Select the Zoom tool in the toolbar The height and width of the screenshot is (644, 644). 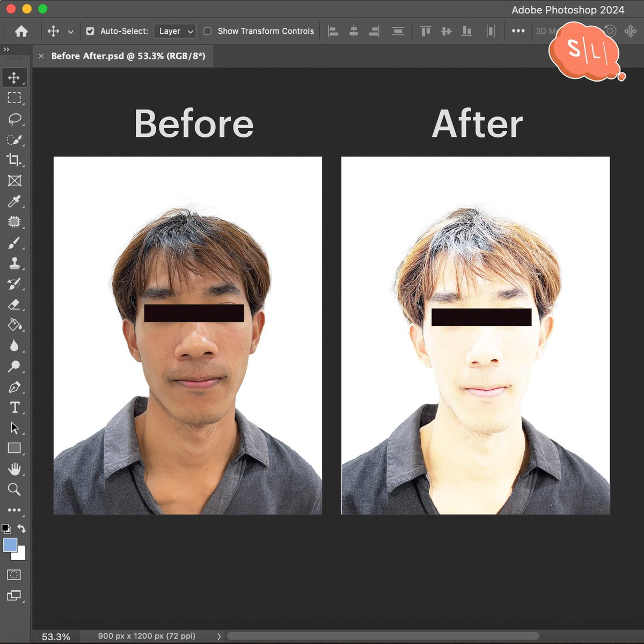[x=14, y=489]
